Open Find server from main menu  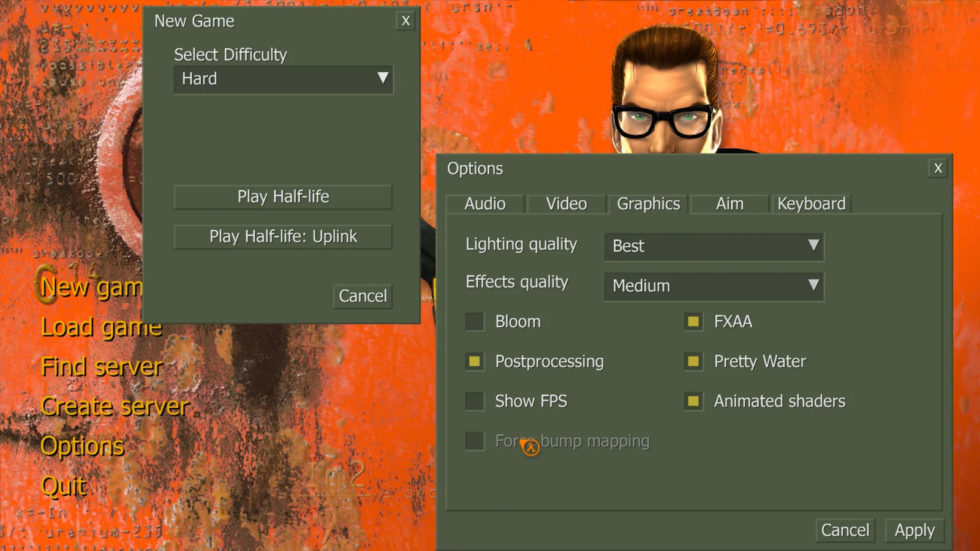(x=102, y=367)
